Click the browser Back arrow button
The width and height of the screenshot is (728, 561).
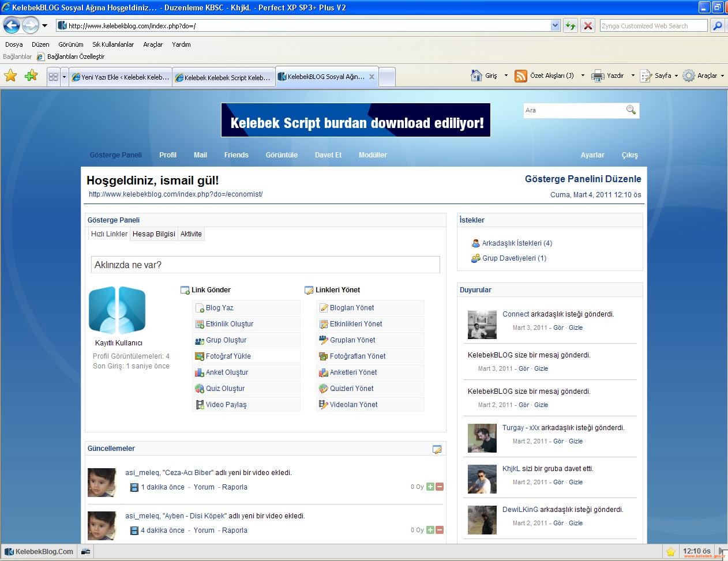[x=12, y=25]
